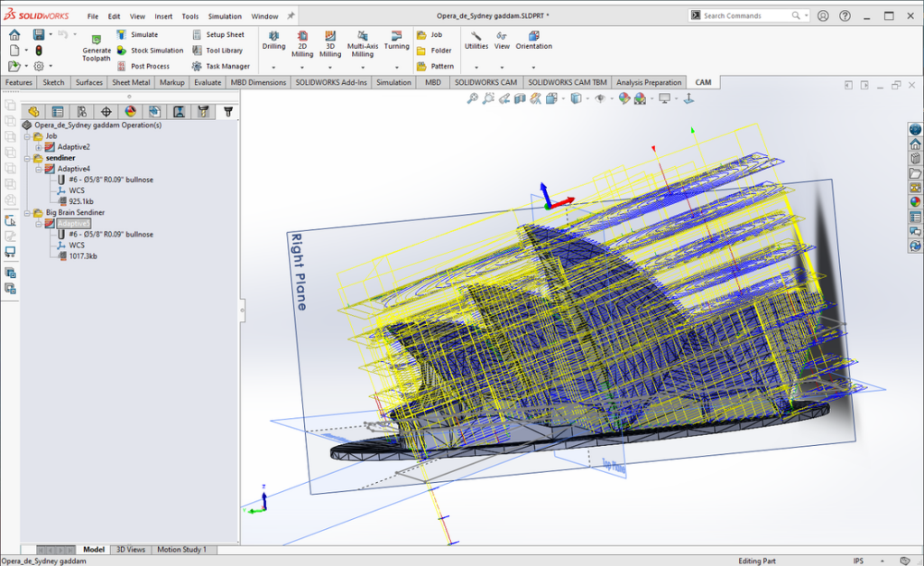Viewport: 924px width, 566px height.
Task: Collapse the Adaptive4 operation node
Action: coord(38,169)
